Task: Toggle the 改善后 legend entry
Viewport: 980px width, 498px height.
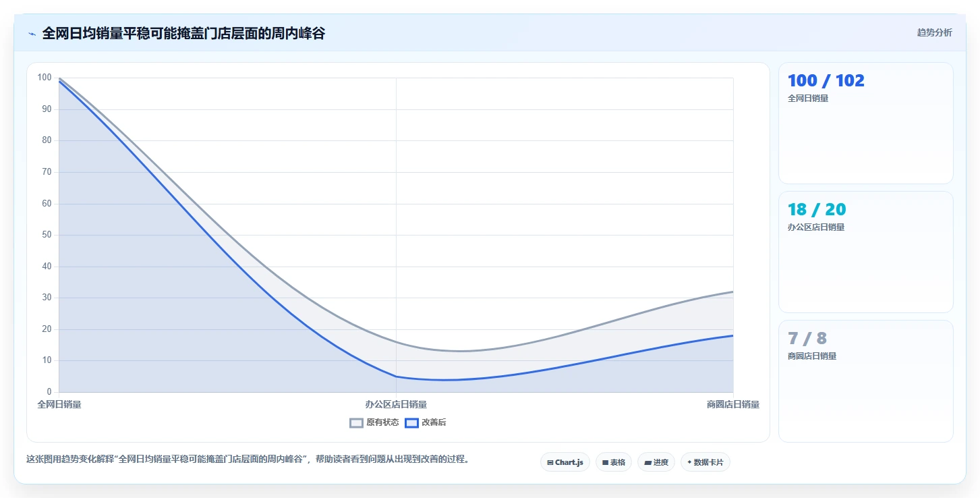Action: point(426,423)
